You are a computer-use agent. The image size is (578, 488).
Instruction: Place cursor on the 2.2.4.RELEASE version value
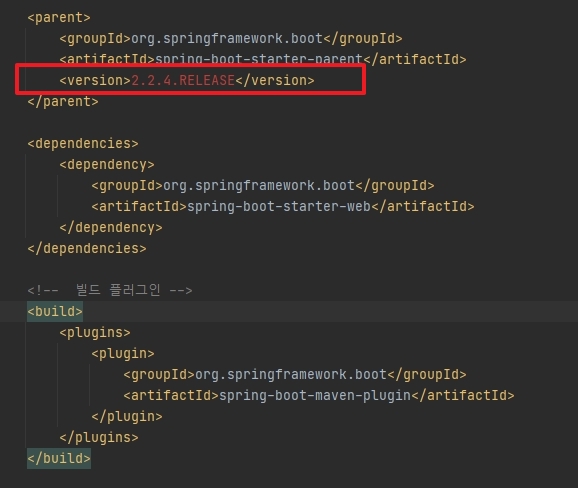pos(183,80)
